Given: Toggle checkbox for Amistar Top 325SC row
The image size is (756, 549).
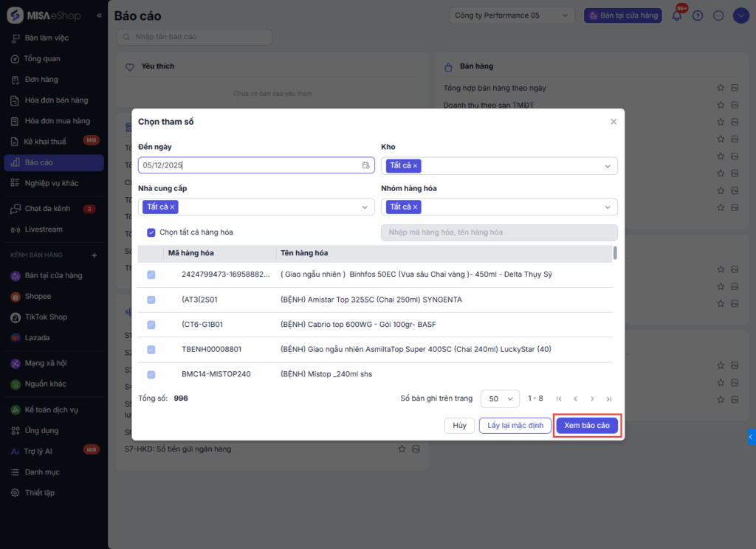Looking at the screenshot, I should point(151,300).
